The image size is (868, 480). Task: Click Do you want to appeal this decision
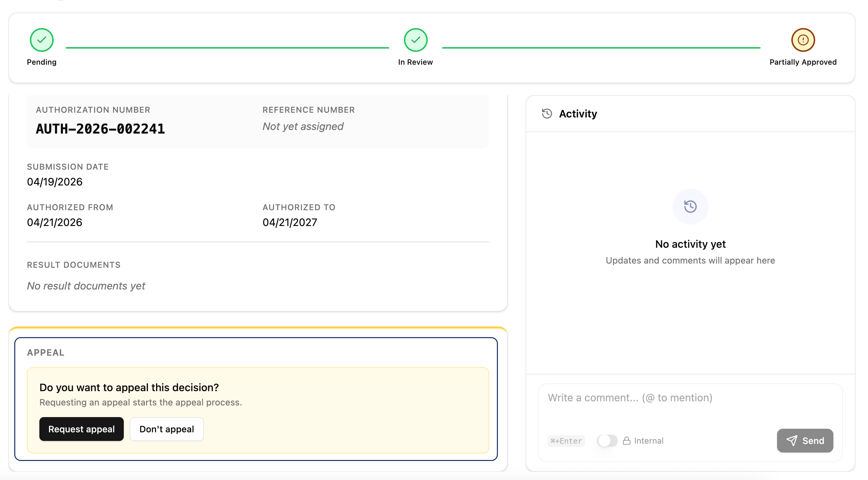(x=129, y=387)
